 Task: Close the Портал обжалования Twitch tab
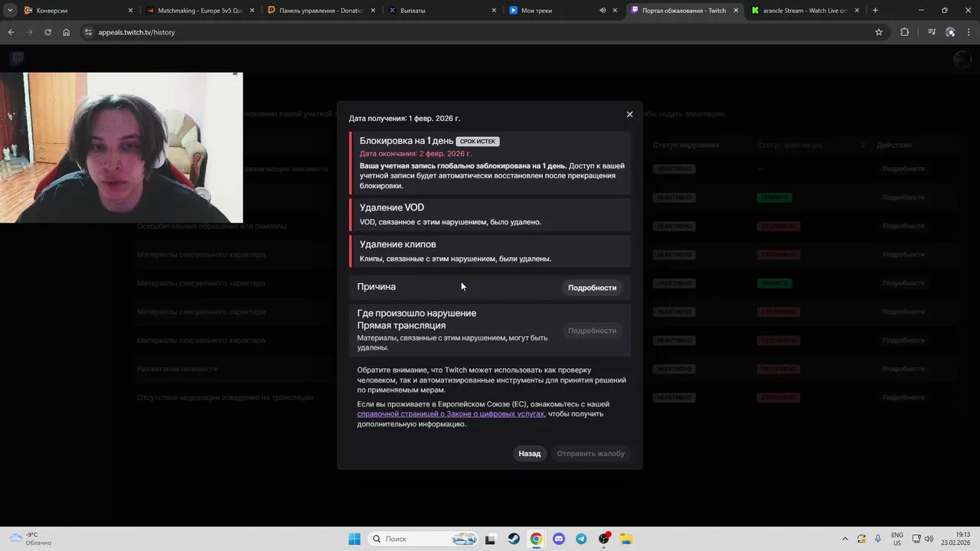coord(737,11)
